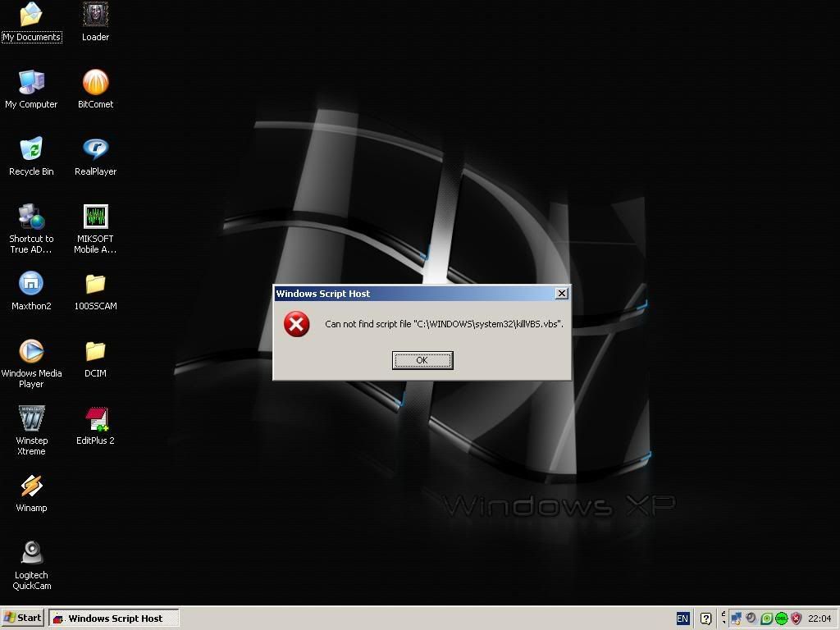This screenshot has height=630, width=840.
Task: Click the Winstep Xtreme desktop icon
Action: 31,419
